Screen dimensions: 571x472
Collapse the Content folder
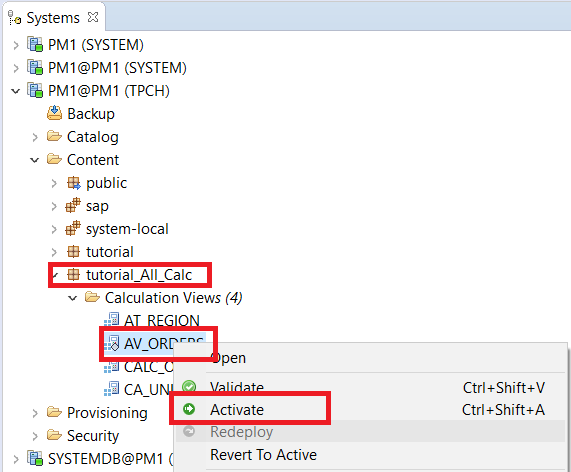pos(35,160)
